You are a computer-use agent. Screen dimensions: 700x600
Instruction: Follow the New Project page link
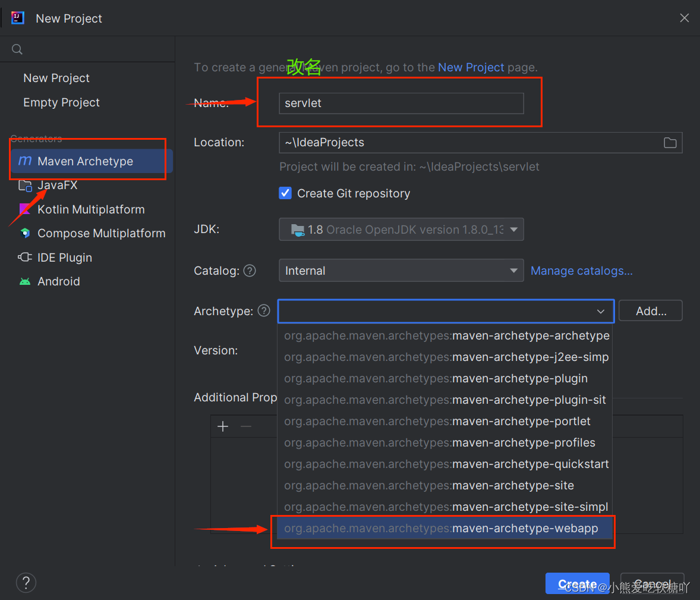coord(471,67)
